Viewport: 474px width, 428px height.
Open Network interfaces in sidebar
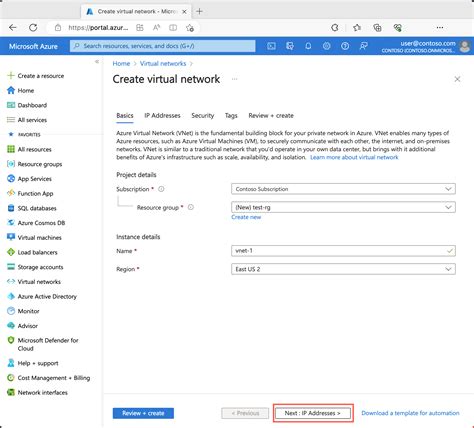pyautogui.click(x=37, y=392)
